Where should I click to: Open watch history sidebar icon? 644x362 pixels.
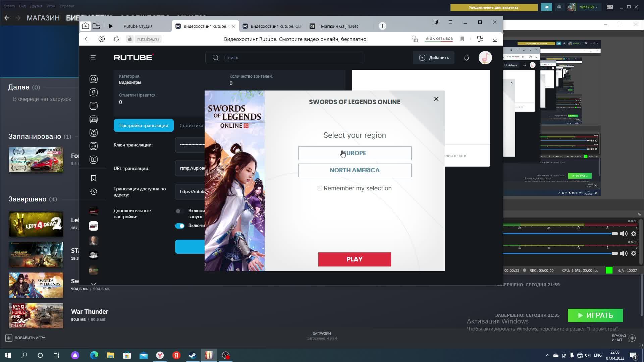tap(94, 192)
